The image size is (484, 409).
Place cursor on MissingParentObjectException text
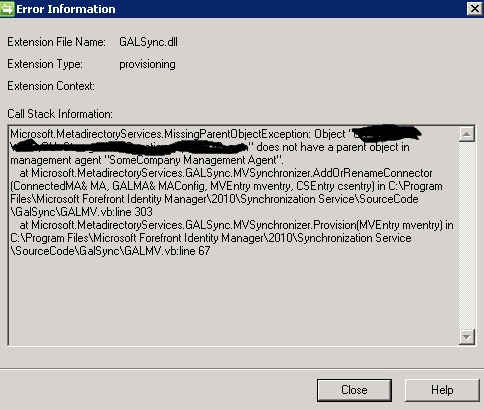click(237, 134)
